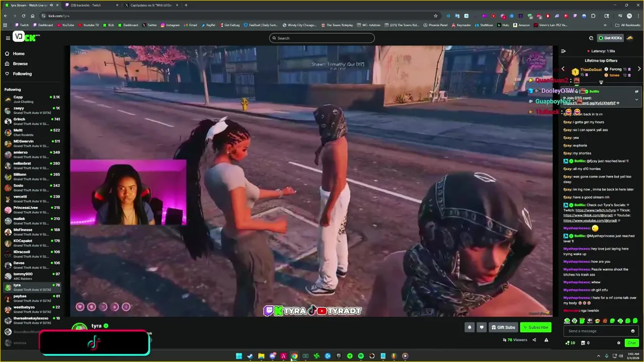Screen dimensions: 644x362
Task: Open the PayPal bookmark
Action: click(x=208, y=25)
